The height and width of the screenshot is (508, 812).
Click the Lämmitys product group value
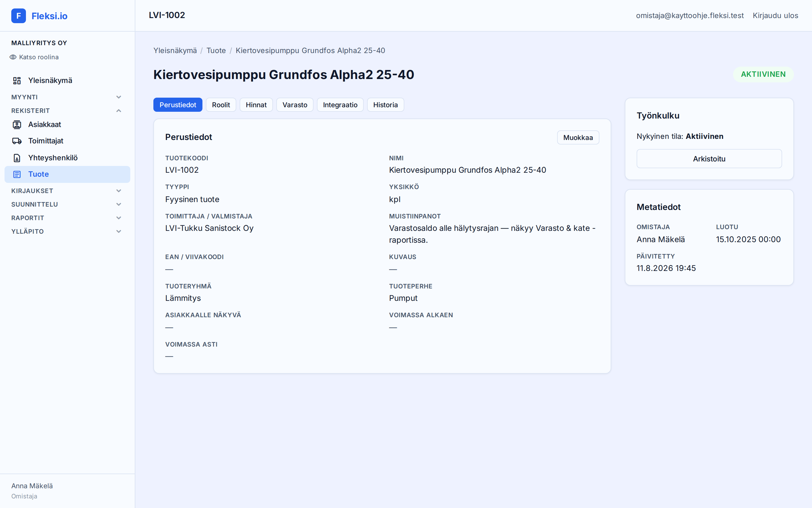click(183, 298)
